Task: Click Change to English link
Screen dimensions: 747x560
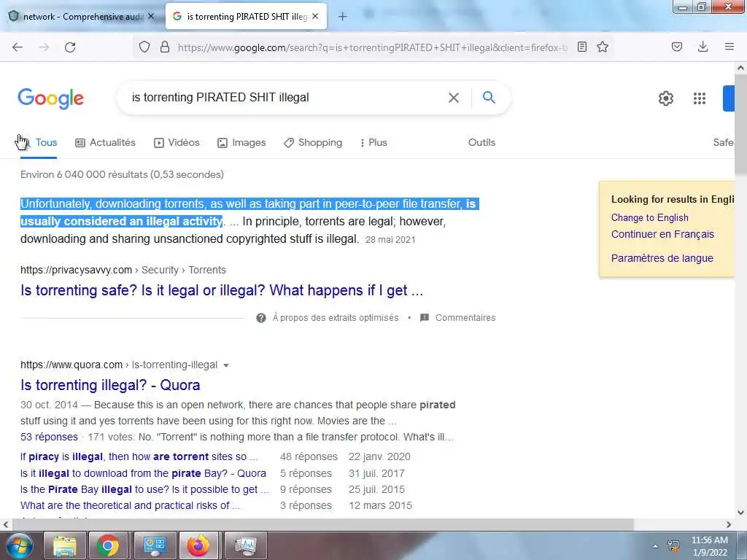Action: pyautogui.click(x=650, y=217)
